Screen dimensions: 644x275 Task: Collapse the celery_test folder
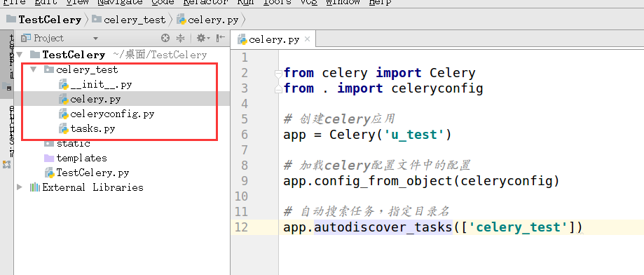click(34, 69)
